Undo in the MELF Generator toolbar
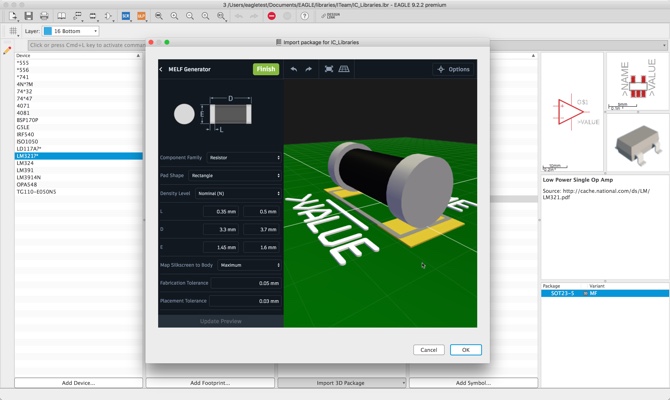670x400 pixels. [x=294, y=69]
